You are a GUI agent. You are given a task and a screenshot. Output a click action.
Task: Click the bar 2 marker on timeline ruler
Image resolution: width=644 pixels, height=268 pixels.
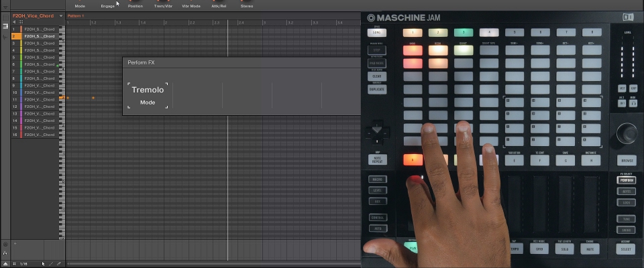click(166, 23)
